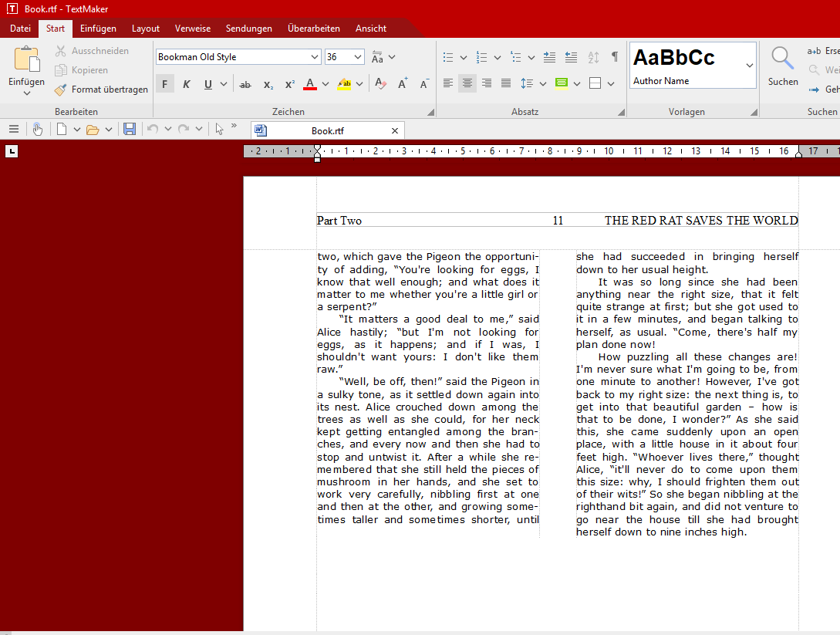This screenshot has height=635, width=840.
Task: Click the Kopieren copy button
Action: (82, 70)
